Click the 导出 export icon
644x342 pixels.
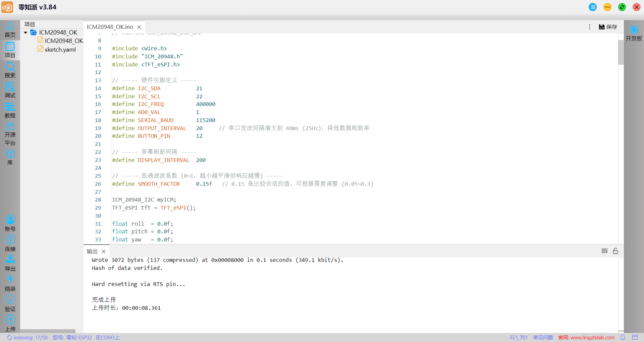tap(10, 263)
